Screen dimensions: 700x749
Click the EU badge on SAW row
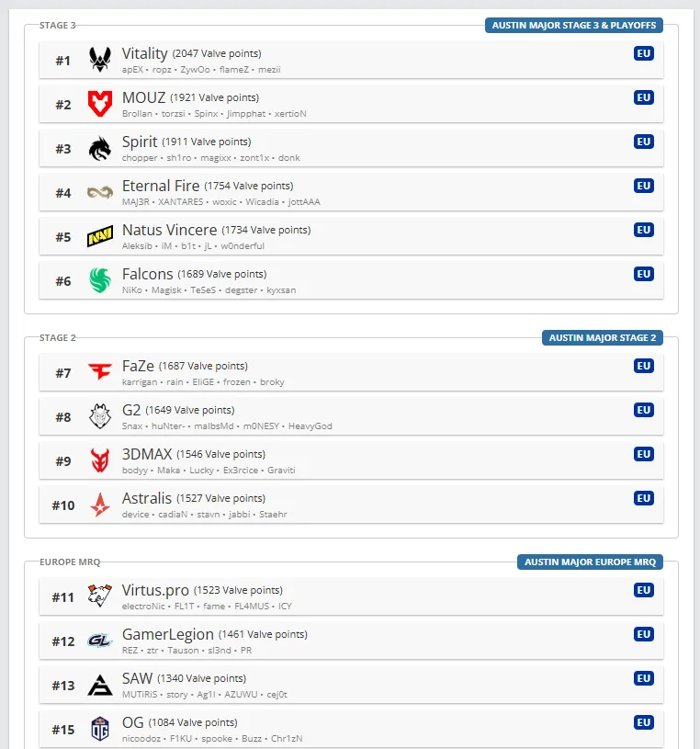point(644,678)
